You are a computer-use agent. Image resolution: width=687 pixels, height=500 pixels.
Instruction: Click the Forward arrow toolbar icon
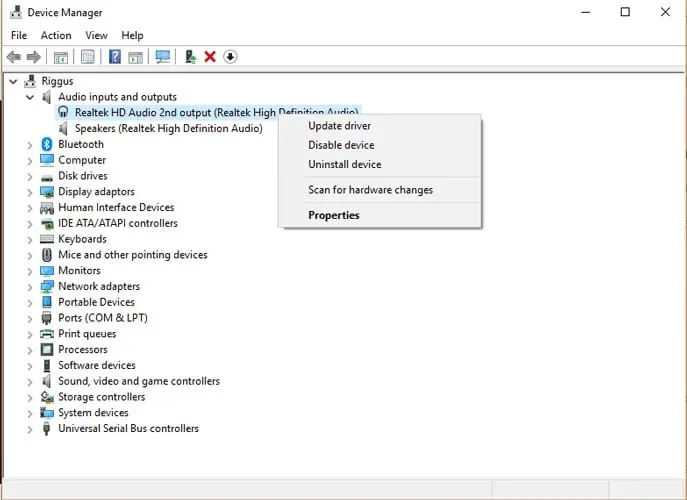(x=34, y=57)
